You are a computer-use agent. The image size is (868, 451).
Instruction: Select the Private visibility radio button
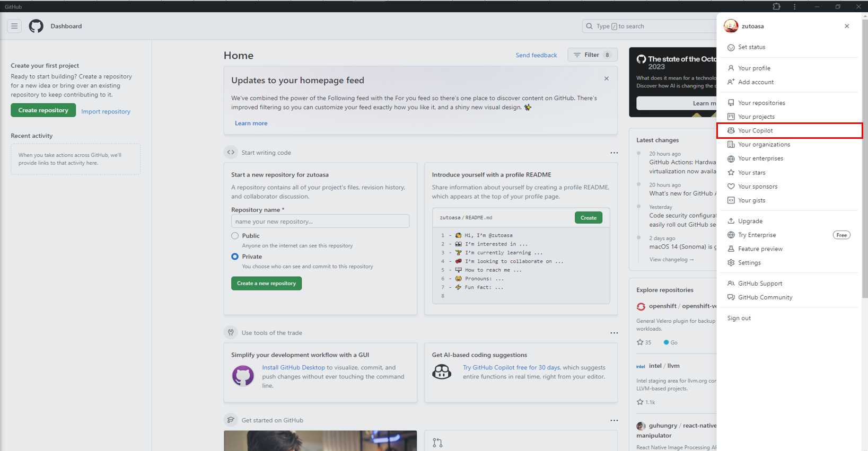235,257
